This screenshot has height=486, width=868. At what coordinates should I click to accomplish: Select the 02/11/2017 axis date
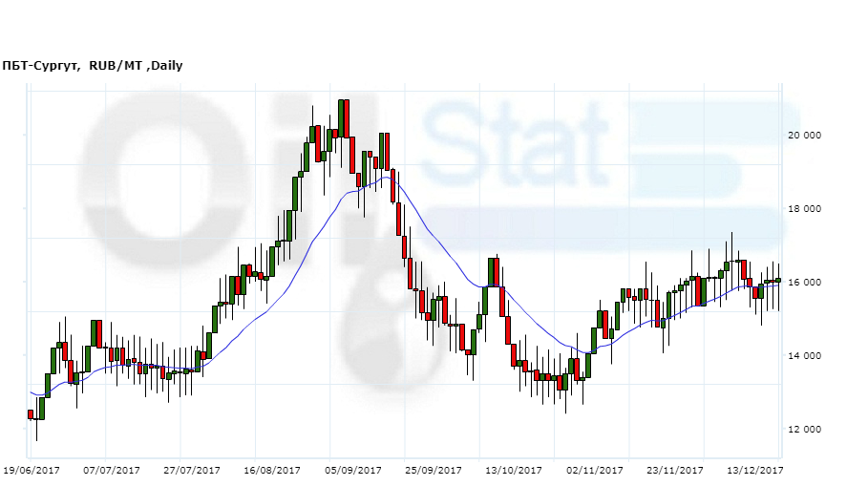coord(594,470)
